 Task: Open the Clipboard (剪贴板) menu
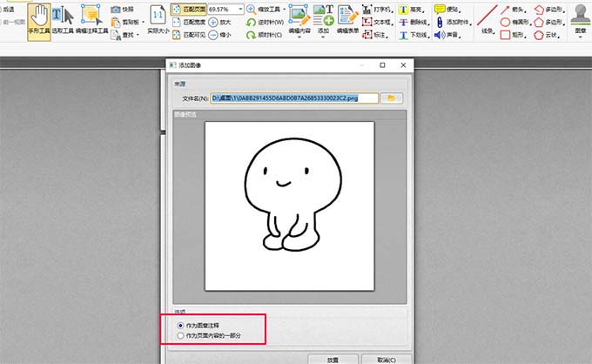tap(131, 22)
